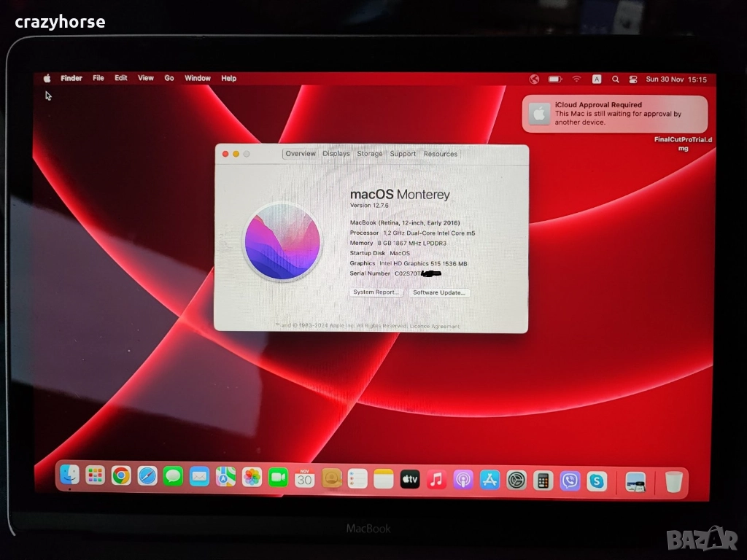Switch to the Resources tab
Screen dimensions: 747x560
[441, 154]
